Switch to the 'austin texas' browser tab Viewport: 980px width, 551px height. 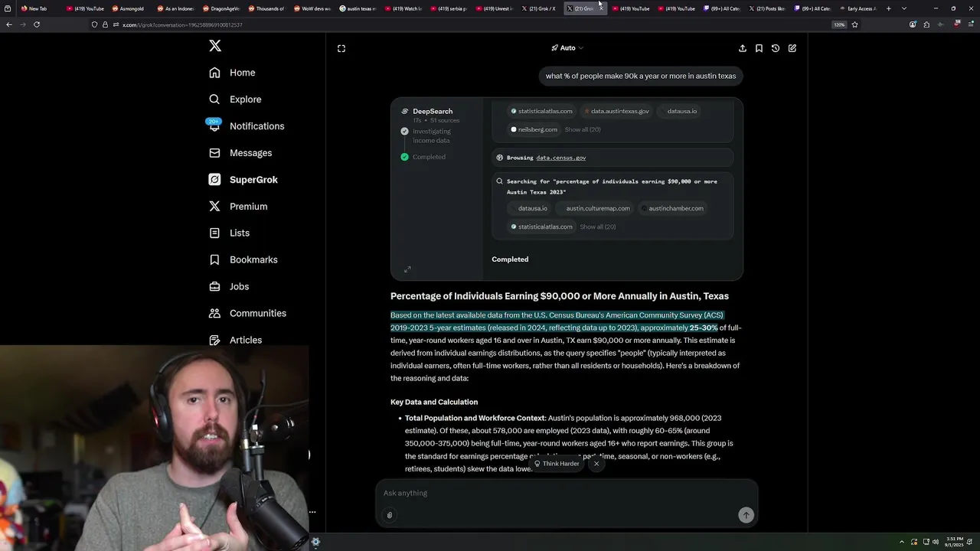click(x=358, y=8)
